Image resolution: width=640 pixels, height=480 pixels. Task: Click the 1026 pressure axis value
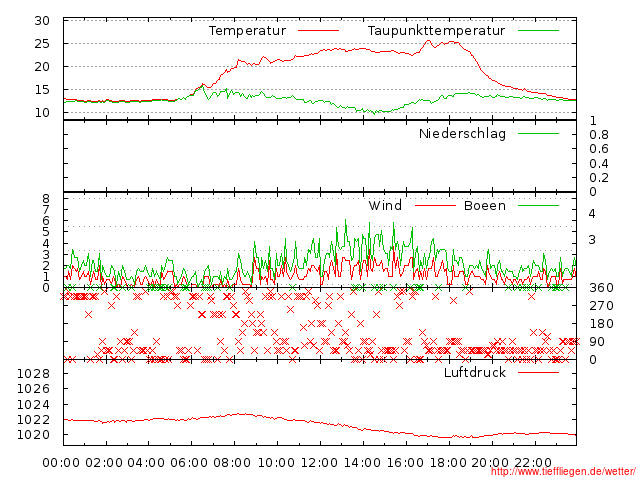point(33,389)
